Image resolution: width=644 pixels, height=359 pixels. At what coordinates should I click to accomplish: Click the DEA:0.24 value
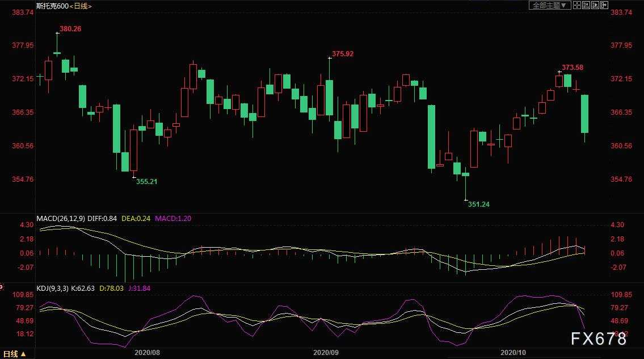pyautogui.click(x=136, y=219)
